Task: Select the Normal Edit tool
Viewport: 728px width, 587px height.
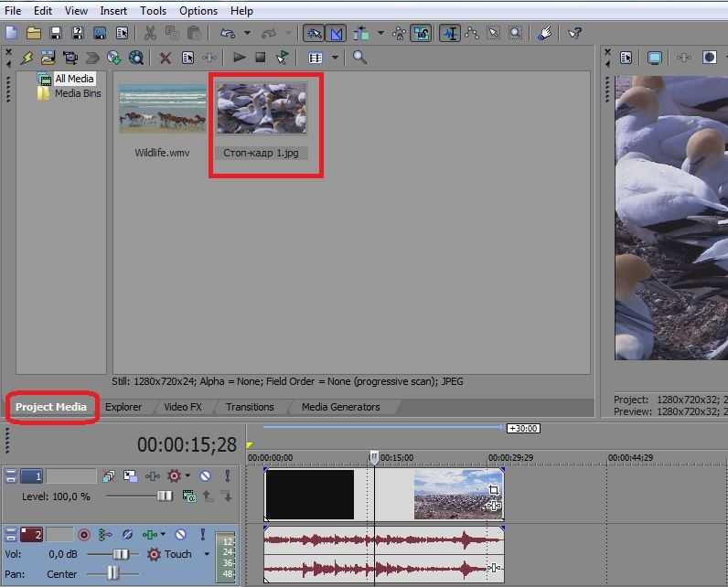Action: pos(450,33)
